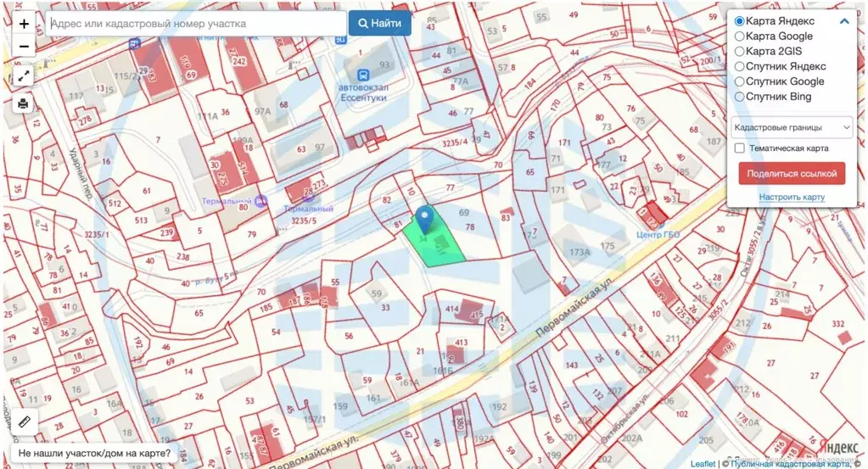Click the print map icon
Image resolution: width=868 pixels, height=469 pixels.
click(x=23, y=103)
